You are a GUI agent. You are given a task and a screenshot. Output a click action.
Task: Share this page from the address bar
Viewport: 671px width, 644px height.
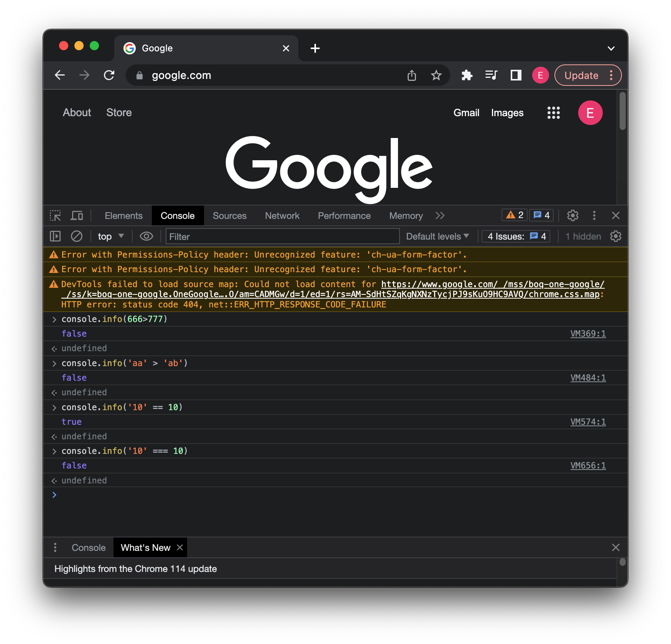(411, 75)
